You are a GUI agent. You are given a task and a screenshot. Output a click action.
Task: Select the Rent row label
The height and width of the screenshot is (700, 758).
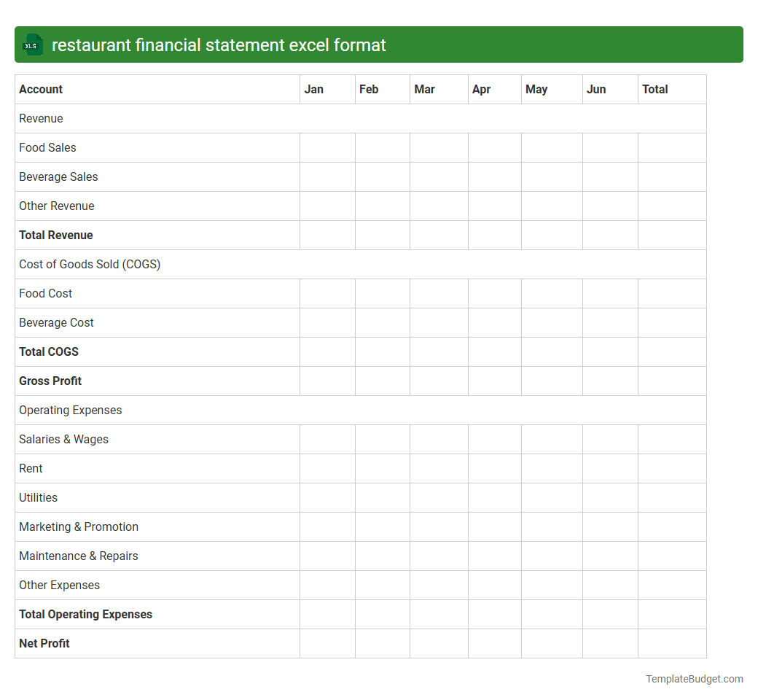(x=31, y=468)
